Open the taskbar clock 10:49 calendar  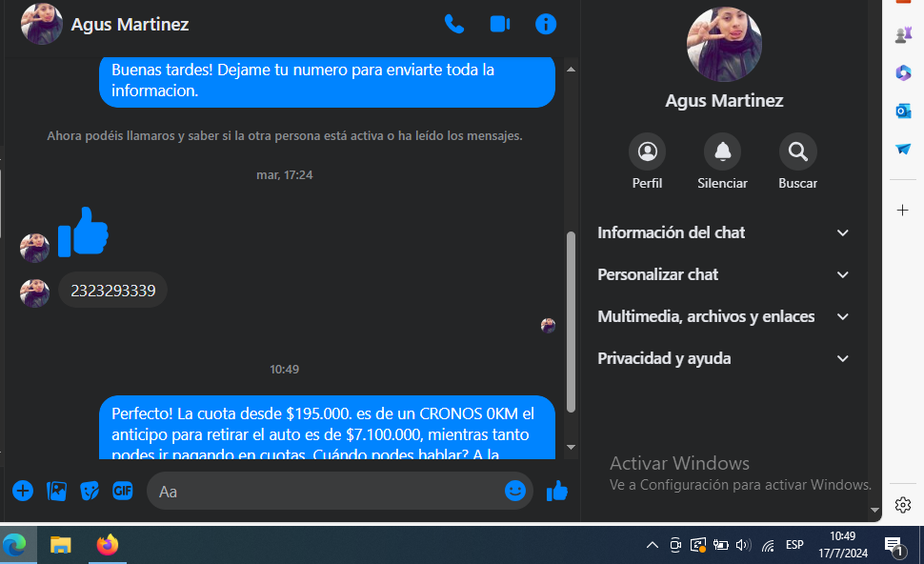[x=843, y=545]
